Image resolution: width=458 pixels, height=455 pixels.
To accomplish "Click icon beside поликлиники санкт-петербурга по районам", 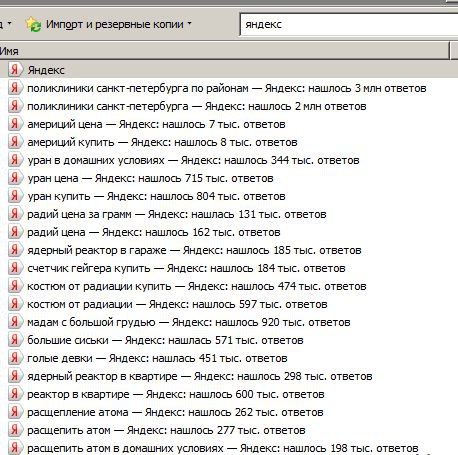I will (15, 88).
